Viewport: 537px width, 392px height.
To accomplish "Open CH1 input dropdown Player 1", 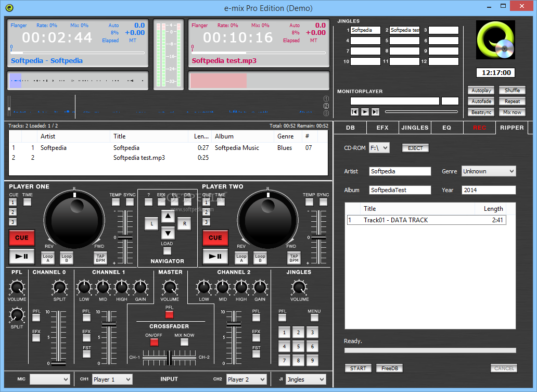I will coord(112,380).
